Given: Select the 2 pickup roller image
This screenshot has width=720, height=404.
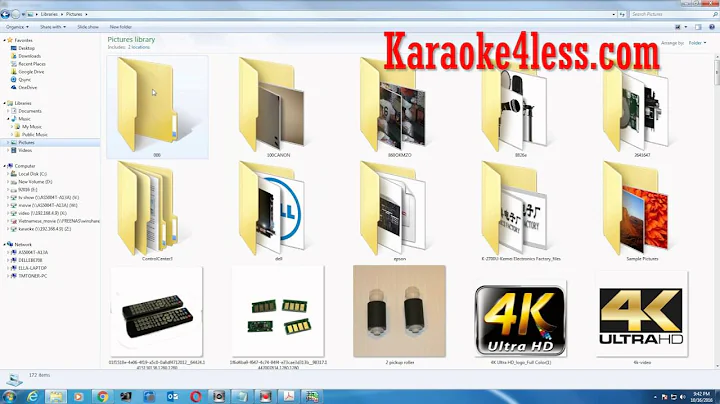Looking at the screenshot, I should click(x=399, y=311).
